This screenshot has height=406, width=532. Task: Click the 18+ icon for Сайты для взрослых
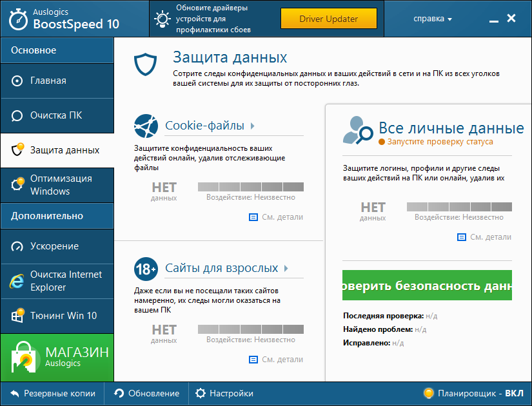click(x=146, y=269)
